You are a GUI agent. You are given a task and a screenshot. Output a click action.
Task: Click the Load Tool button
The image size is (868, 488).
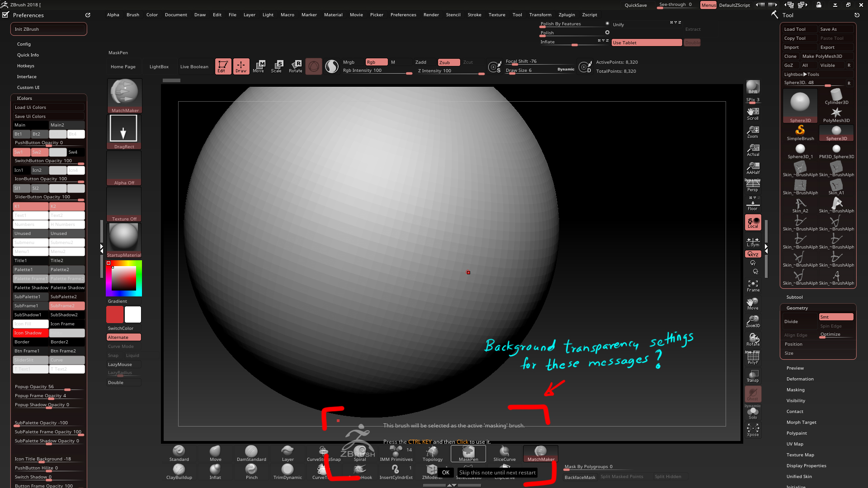[800, 29]
